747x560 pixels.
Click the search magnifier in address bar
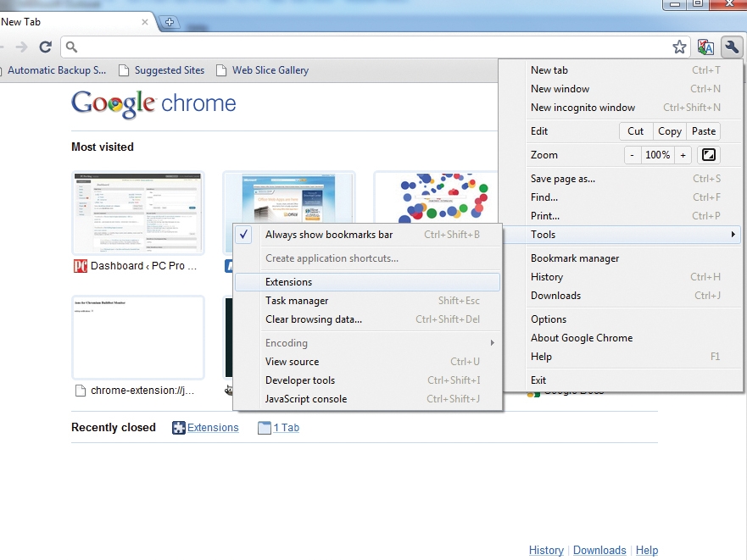click(x=71, y=47)
